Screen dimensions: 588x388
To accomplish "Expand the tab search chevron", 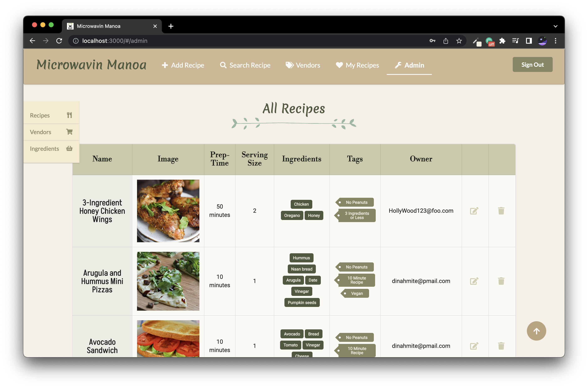I will pyautogui.click(x=555, y=26).
